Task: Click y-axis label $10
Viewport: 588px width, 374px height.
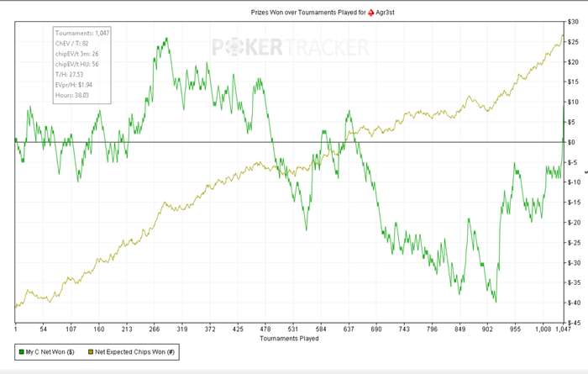Action: (573, 102)
